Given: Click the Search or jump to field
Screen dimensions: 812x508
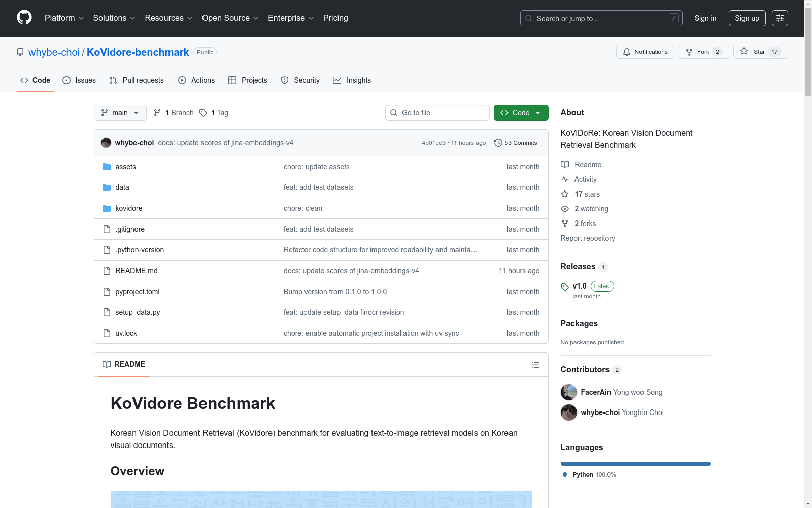Looking at the screenshot, I should click(601, 18).
